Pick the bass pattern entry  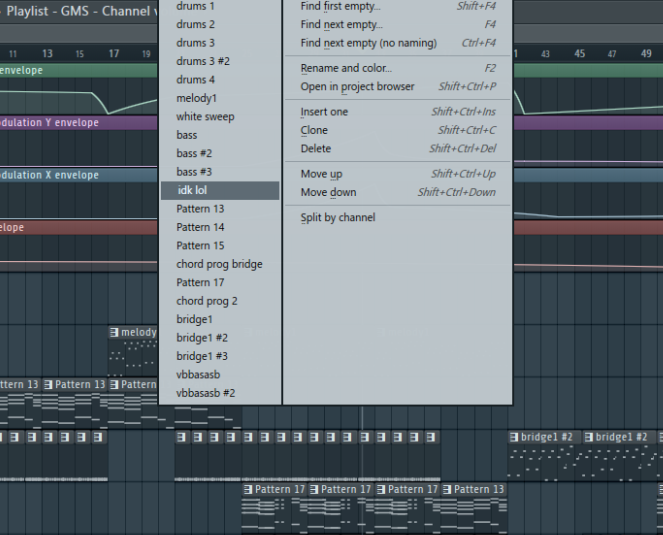[220, 135]
